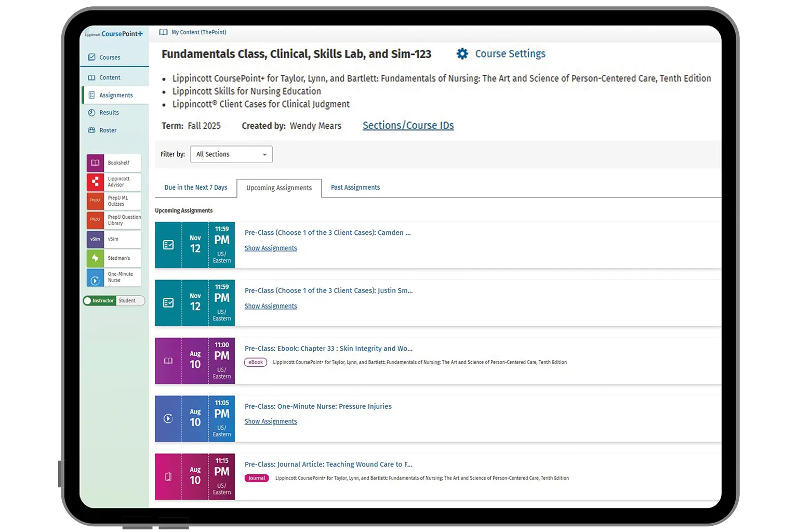Screen dimensions: 798x532
Task: Open the Sections/Course IDs link
Action: 408,126
